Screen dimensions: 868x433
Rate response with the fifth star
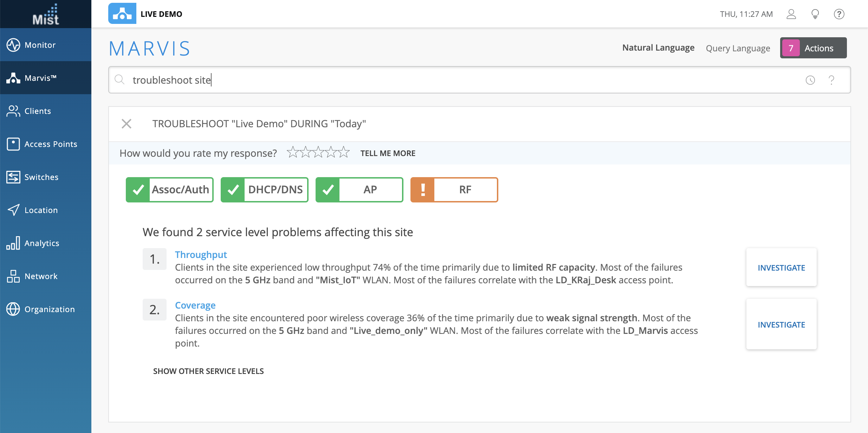click(x=343, y=153)
